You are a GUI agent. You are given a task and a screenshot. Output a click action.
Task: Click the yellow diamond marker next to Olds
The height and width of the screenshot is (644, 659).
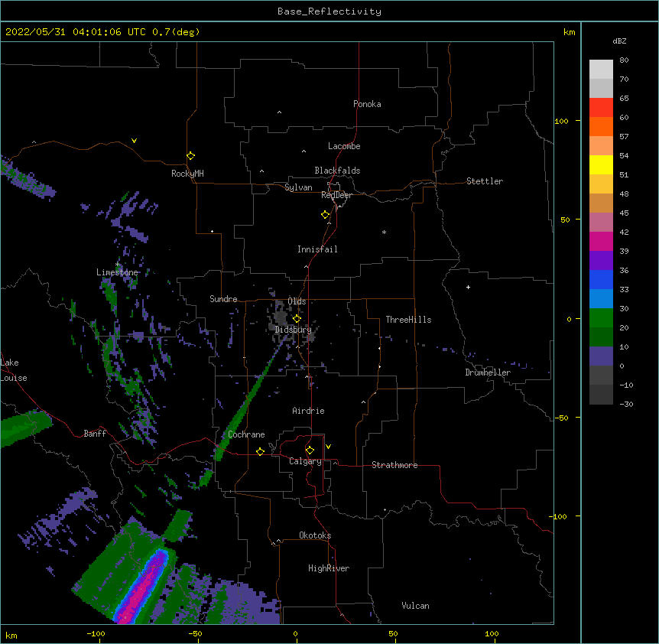[297, 319]
